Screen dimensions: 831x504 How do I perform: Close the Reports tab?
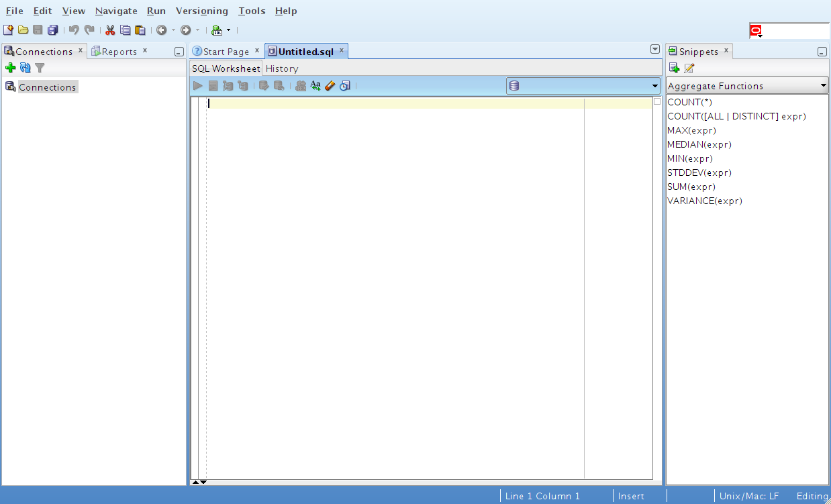[144, 50]
